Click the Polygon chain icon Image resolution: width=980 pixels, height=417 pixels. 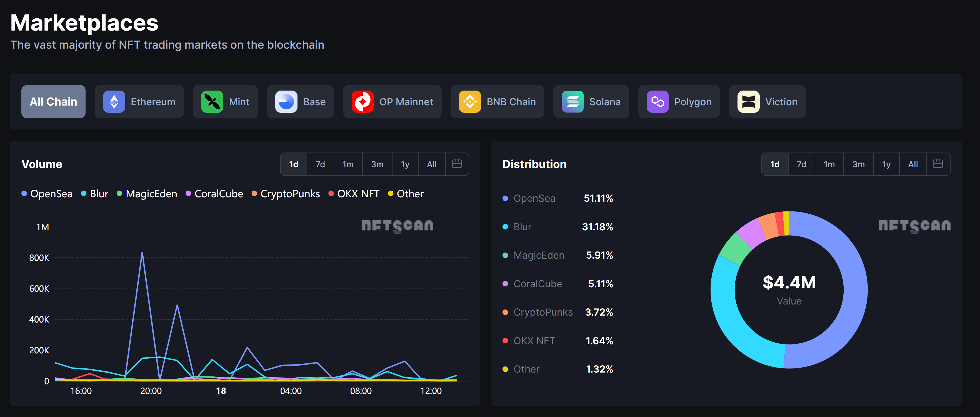pos(658,102)
